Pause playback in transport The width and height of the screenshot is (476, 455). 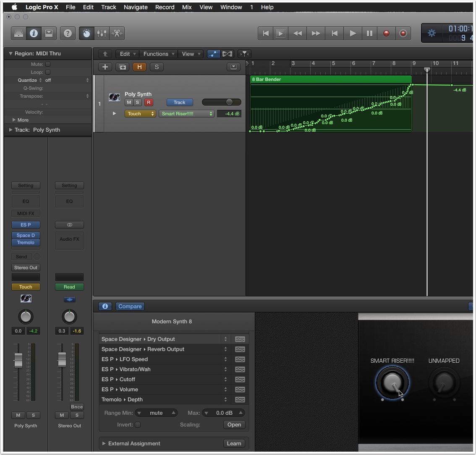coord(369,34)
